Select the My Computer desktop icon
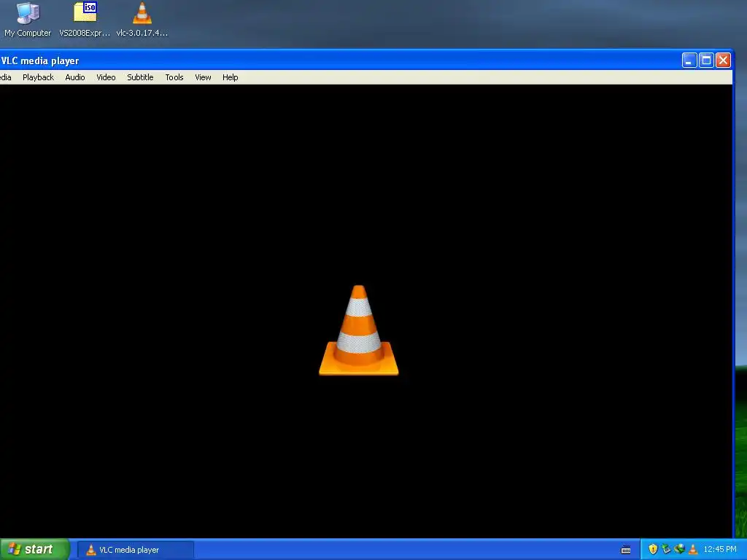This screenshot has width=747, height=560. point(28,20)
